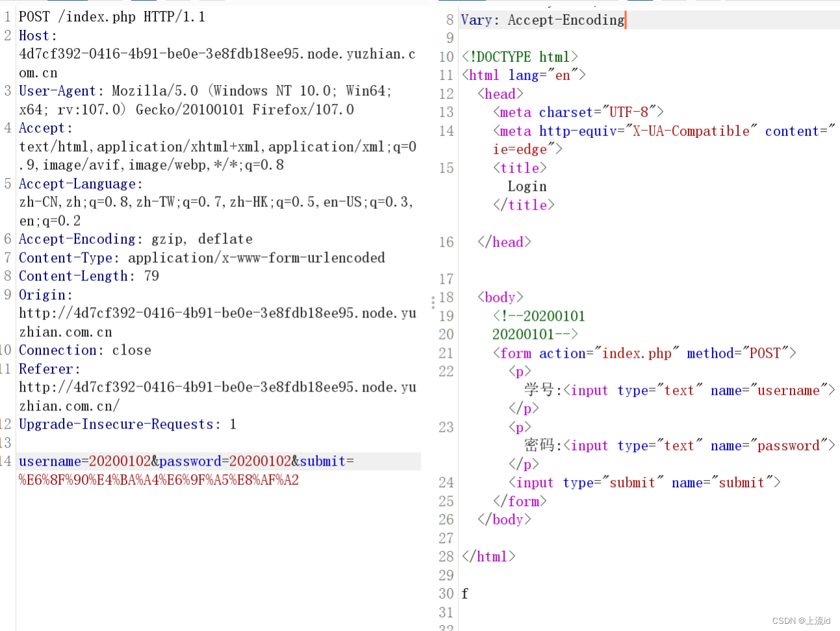The width and height of the screenshot is (840, 631).
Task: Click the input type="submit" line
Action: pyautogui.click(x=644, y=483)
